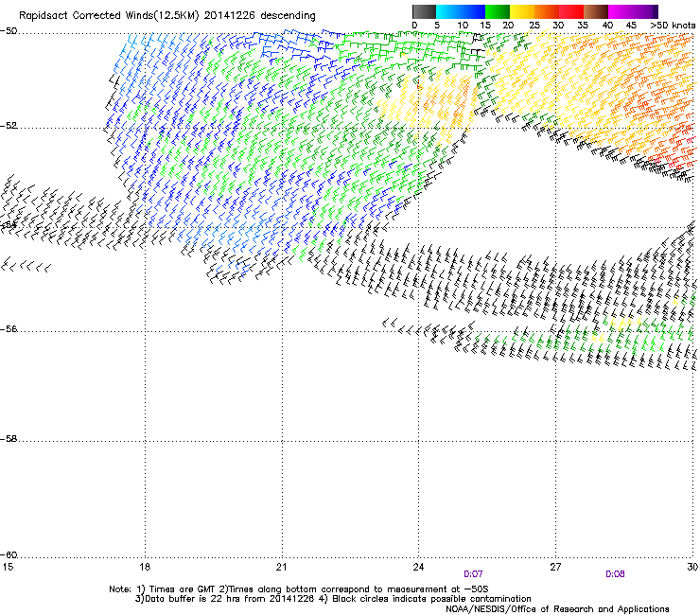This screenshot has width=700, height=615.
Task: Select the green 15-20 knots legend color
Action: 498,11
